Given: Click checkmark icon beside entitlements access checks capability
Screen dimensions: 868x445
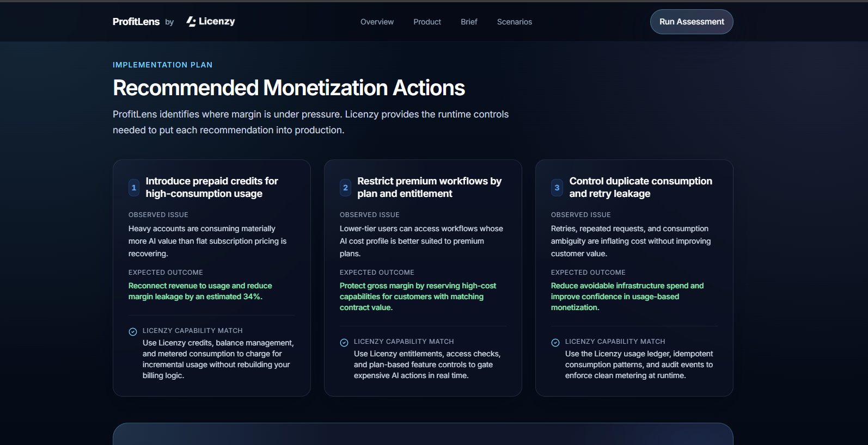Looking at the screenshot, I should [x=344, y=343].
